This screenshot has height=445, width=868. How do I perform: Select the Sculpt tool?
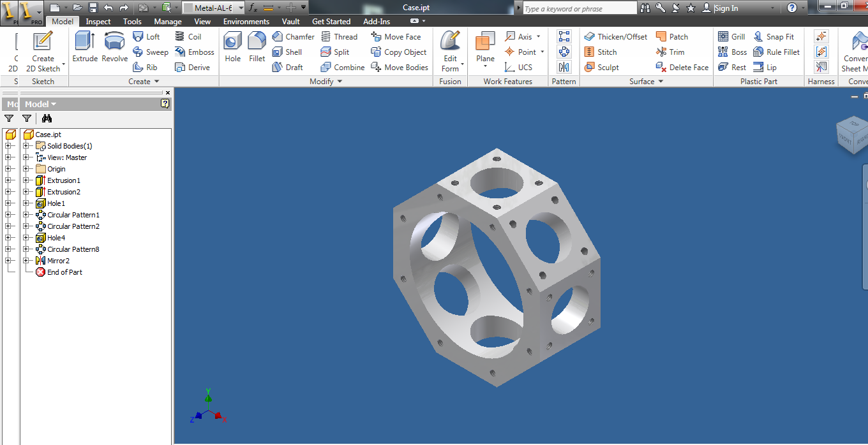coord(601,67)
